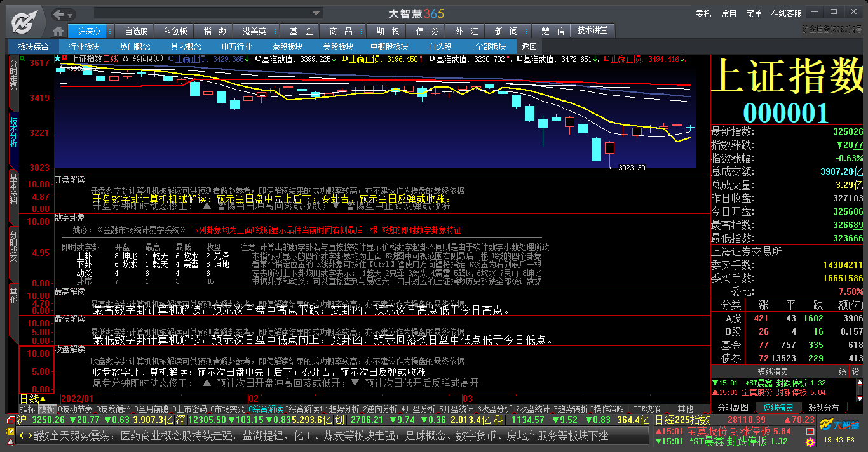Select the 模板 bottom tab
The width and height of the screenshot is (868, 452).
tap(47, 409)
